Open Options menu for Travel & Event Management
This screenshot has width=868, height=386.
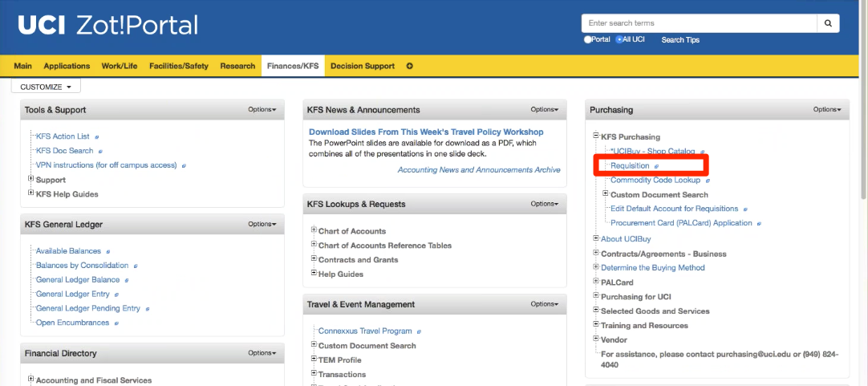[545, 304]
